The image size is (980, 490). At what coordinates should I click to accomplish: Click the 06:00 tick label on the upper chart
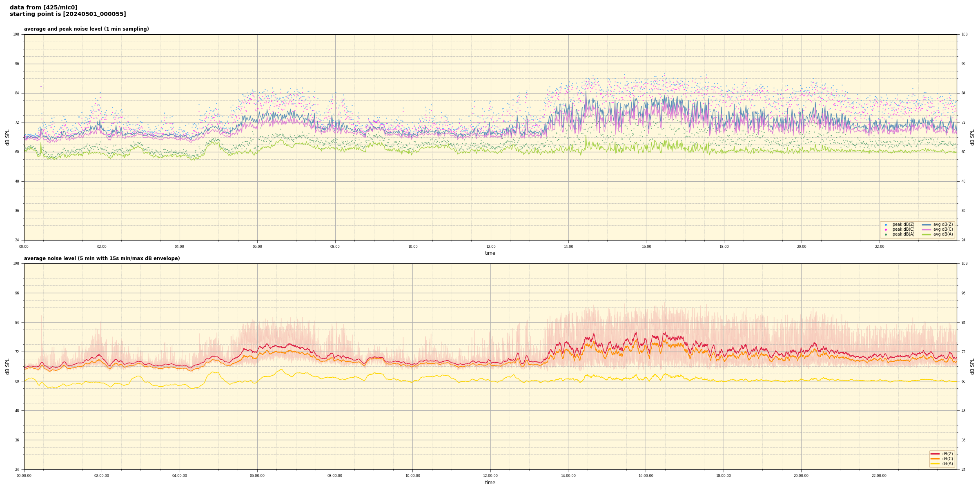(x=257, y=247)
